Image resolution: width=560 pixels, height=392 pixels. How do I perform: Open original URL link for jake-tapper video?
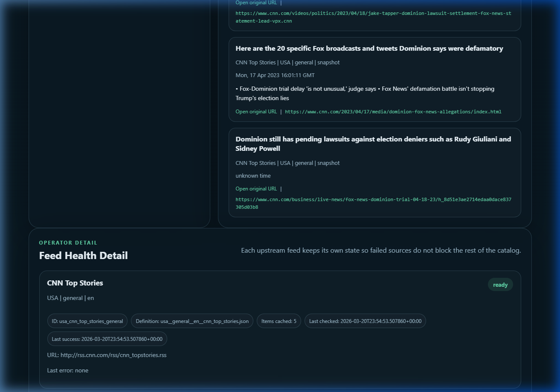[256, 3]
